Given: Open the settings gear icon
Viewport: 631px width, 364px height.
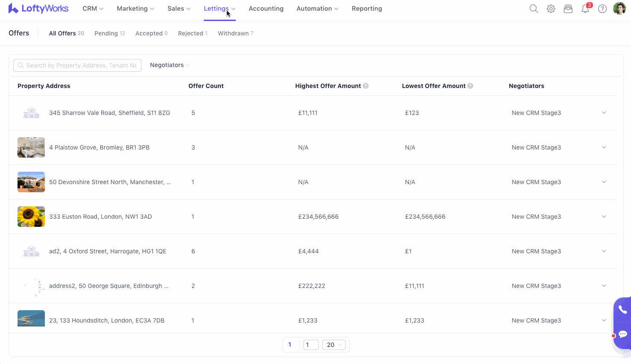Looking at the screenshot, I should tap(551, 9).
